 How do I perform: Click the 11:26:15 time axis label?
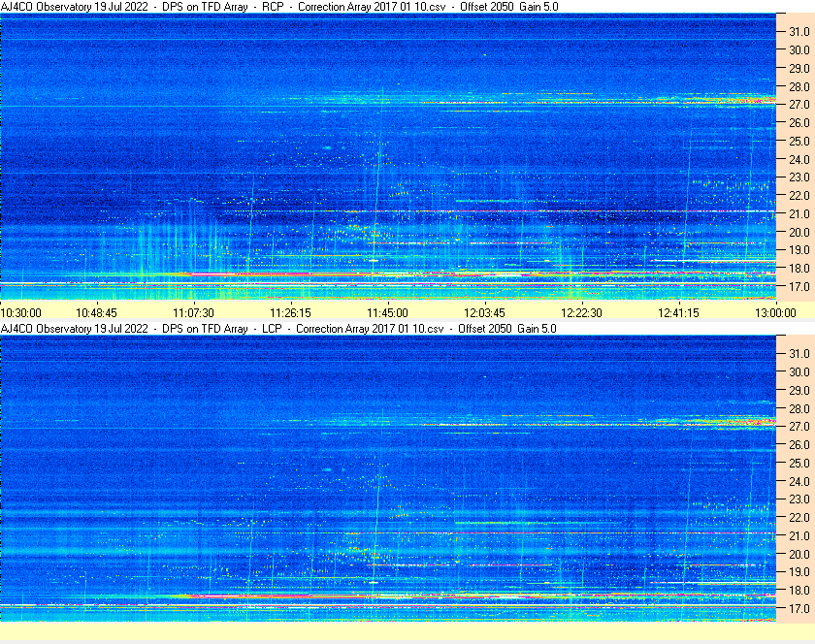point(291,313)
